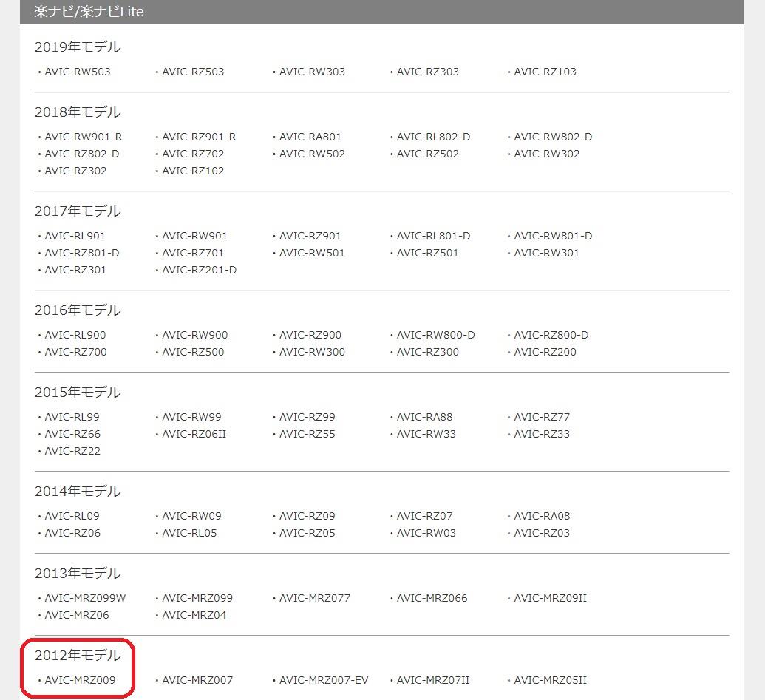Select model AVIC-RZ07

coord(424,516)
